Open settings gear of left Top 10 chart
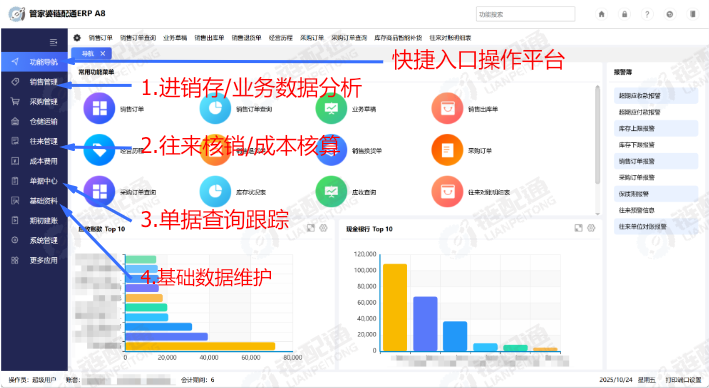709x388 pixels. pyautogui.click(x=323, y=228)
